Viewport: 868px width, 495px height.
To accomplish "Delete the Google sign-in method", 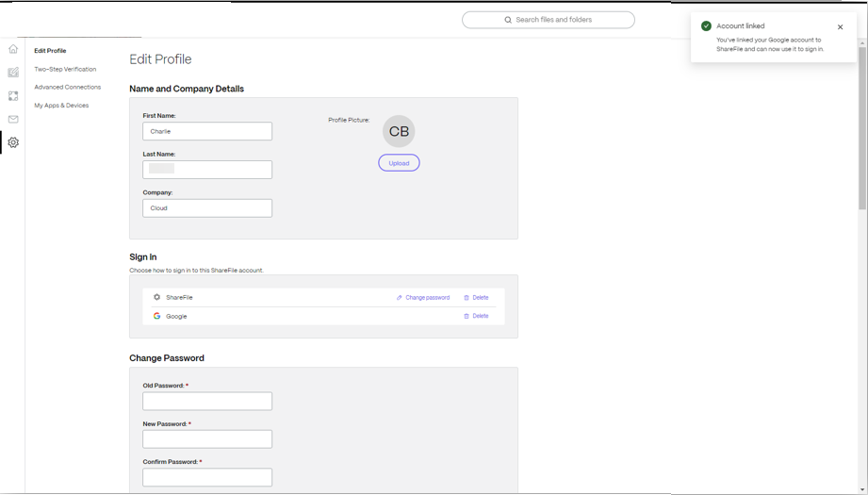I will click(x=476, y=316).
